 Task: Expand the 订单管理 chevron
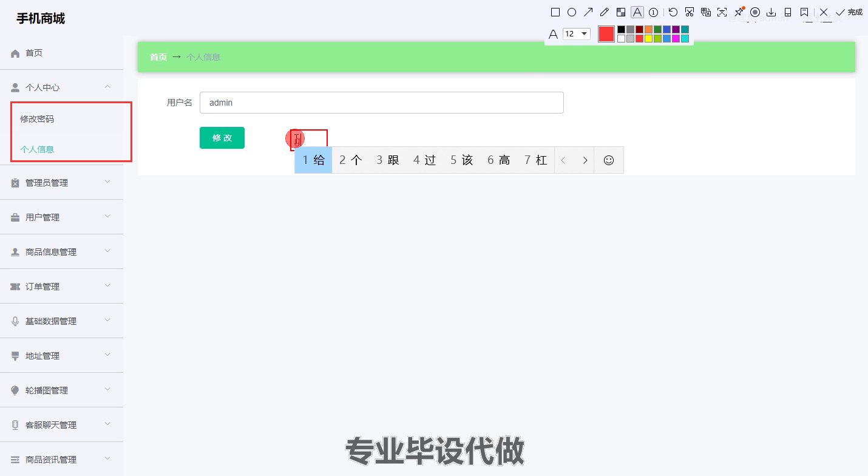tap(107, 285)
